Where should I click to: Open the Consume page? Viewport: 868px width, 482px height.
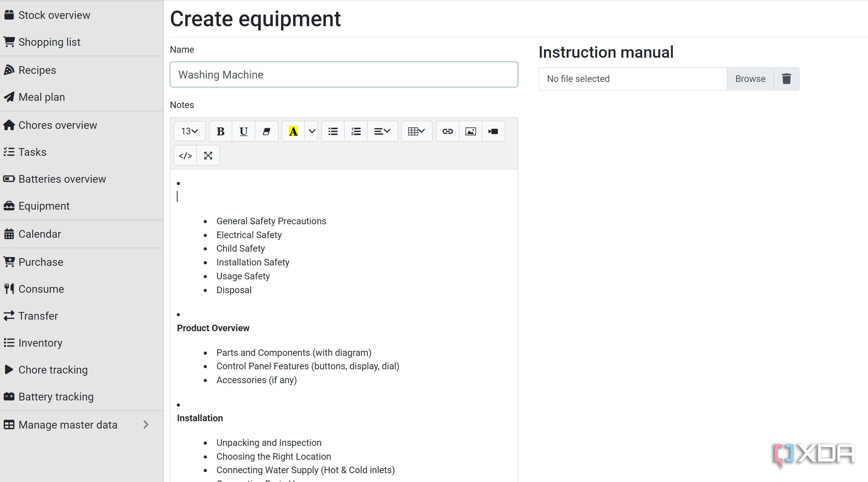tap(81, 289)
